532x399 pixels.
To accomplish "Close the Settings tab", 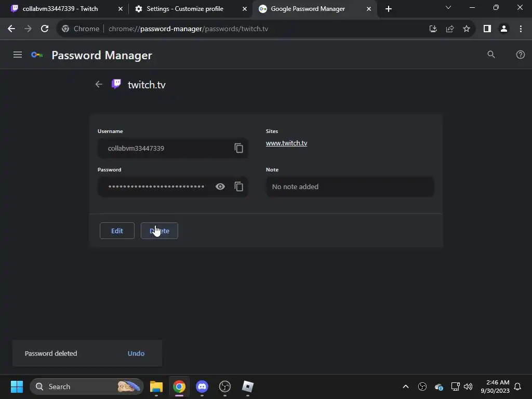I will (x=244, y=9).
